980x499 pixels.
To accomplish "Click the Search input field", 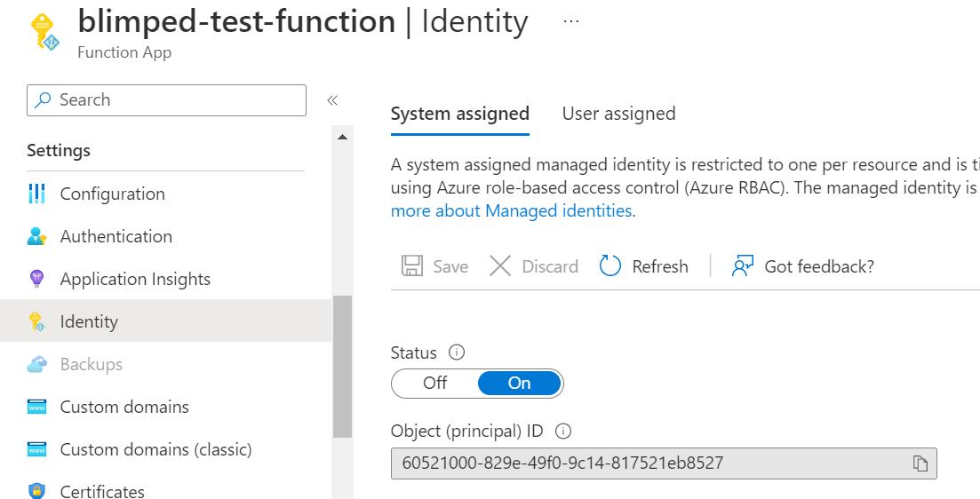I will click(166, 100).
